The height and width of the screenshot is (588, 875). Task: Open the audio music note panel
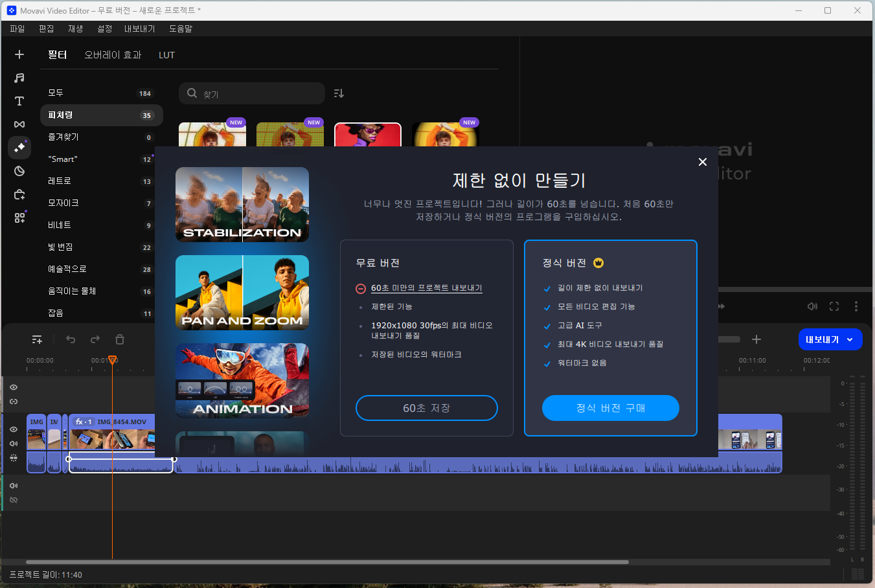click(x=19, y=78)
